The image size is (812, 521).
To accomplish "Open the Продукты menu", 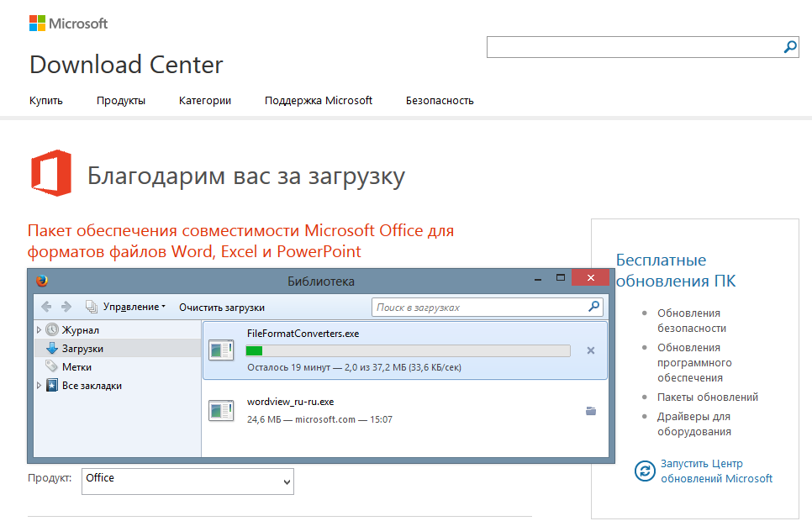I will pyautogui.click(x=120, y=100).
